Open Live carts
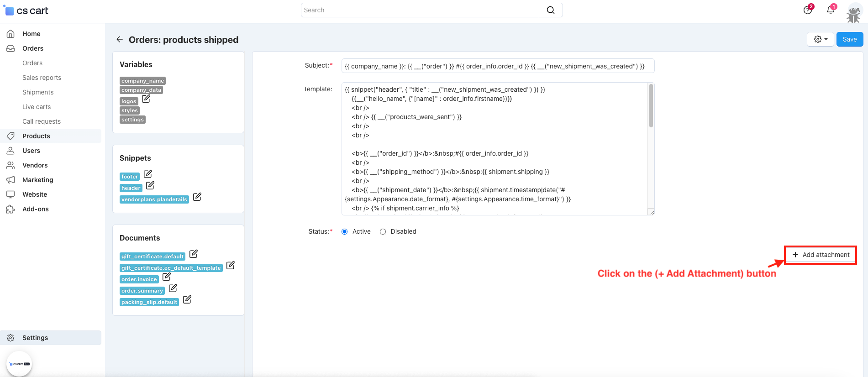This screenshot has height=377, width=868. 37,107
